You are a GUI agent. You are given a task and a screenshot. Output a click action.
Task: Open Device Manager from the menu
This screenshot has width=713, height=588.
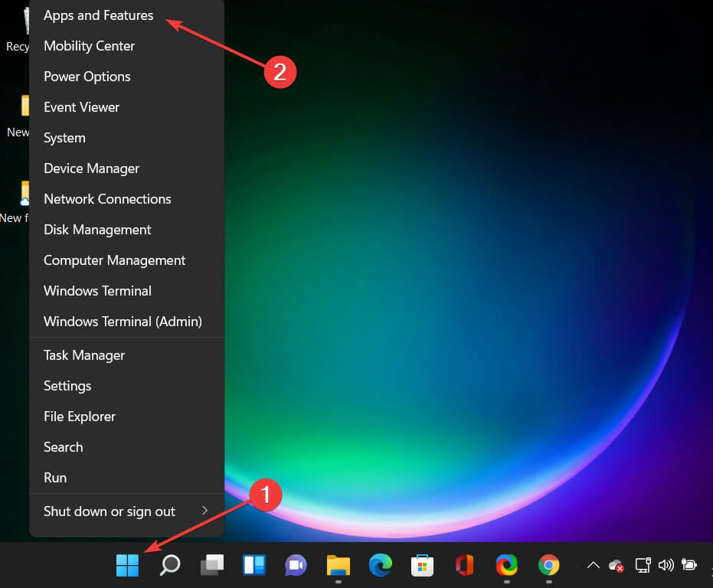(91, 168)
